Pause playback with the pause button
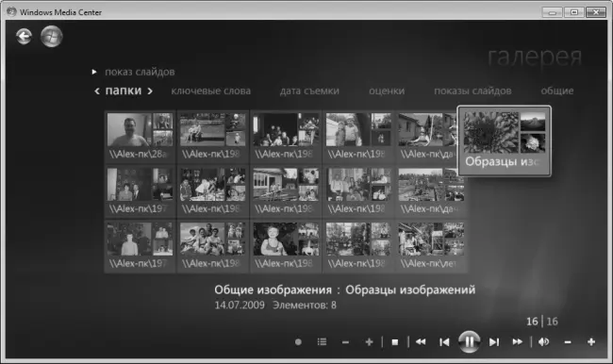The width and height of the screenshot is (613, 364). coord(469,341)
